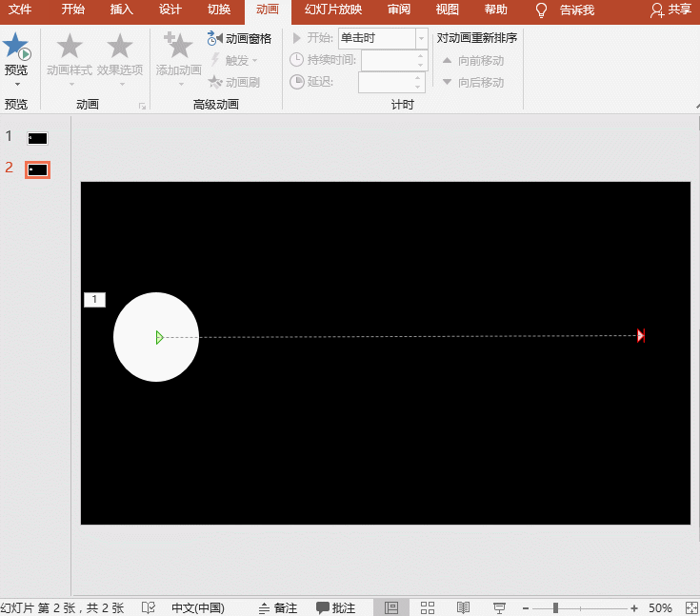The height and width of the screenshot is (616, 700).
Task: Open the Animation Pane
Action: pyautogui.click(x=239, y=39)
